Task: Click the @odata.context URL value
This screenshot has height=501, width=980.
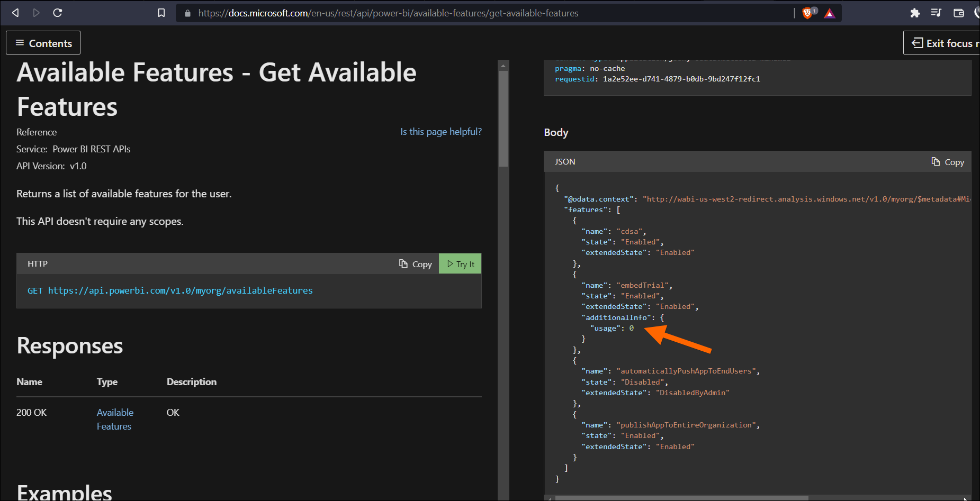Action: tap(806, 199)
